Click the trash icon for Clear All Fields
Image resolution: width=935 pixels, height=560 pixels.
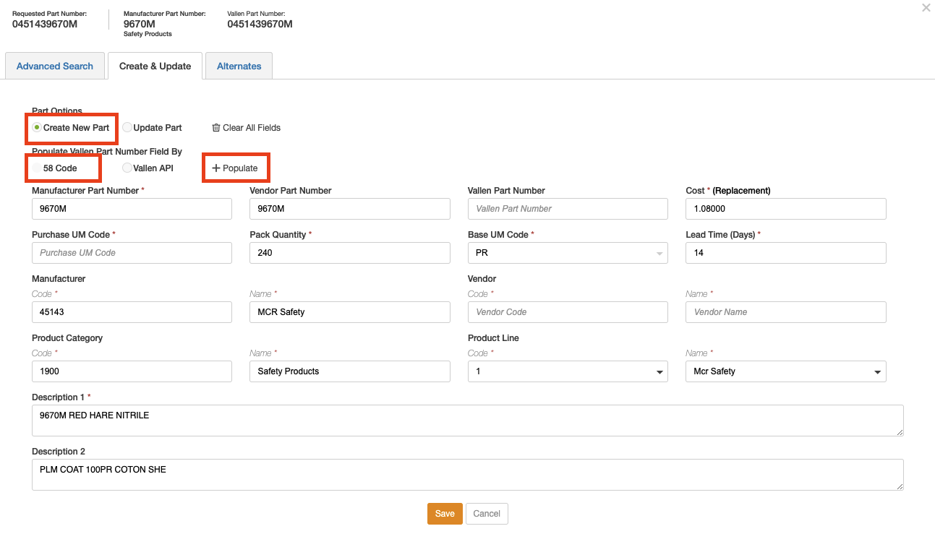[215, 128]
